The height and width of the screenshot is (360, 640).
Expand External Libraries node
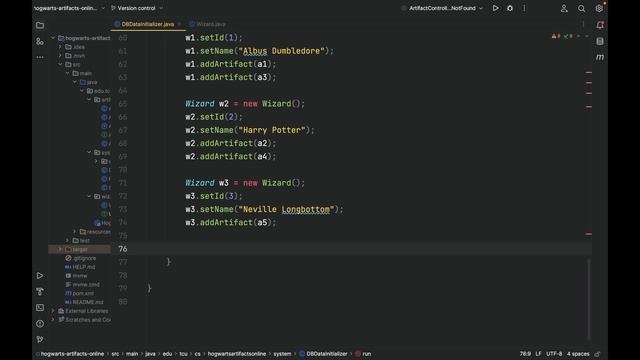[x=53, y=311]
